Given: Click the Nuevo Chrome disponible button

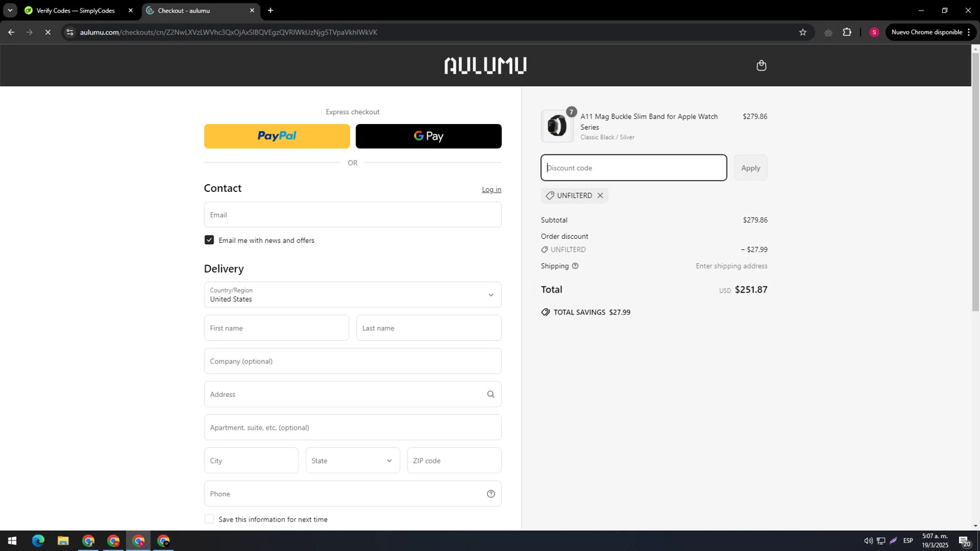Looking at the screenshot, I should coord(930,32).
